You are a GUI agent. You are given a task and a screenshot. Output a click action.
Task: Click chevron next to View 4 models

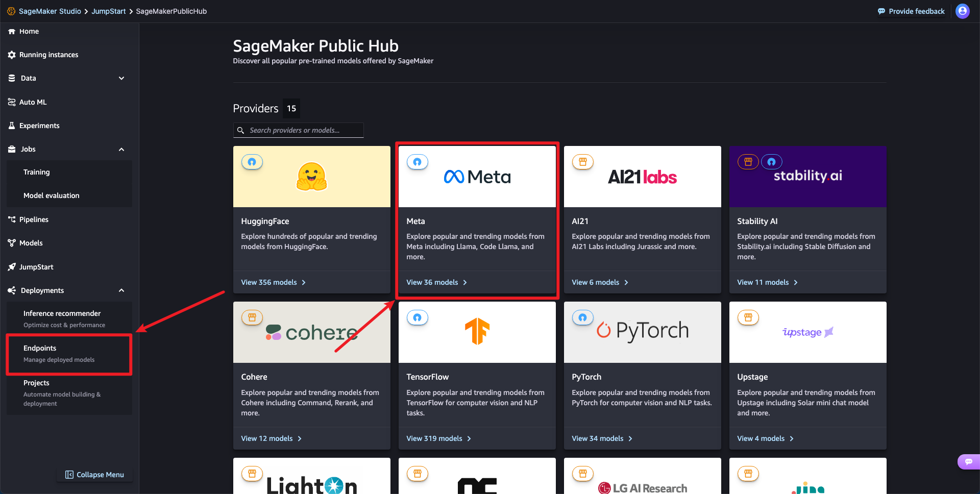pos(792,439)
